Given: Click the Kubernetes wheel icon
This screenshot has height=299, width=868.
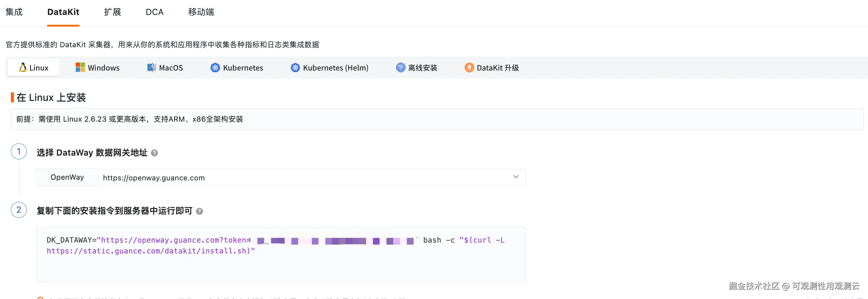Looking at the screenshot, I should pyautogui.click(x=215, y=68).
